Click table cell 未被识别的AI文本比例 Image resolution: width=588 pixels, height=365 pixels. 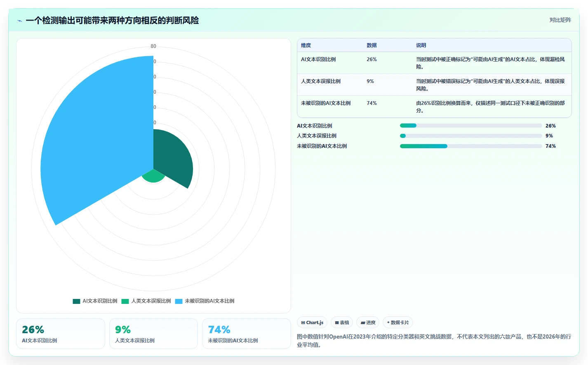click(x=326, y=103)
